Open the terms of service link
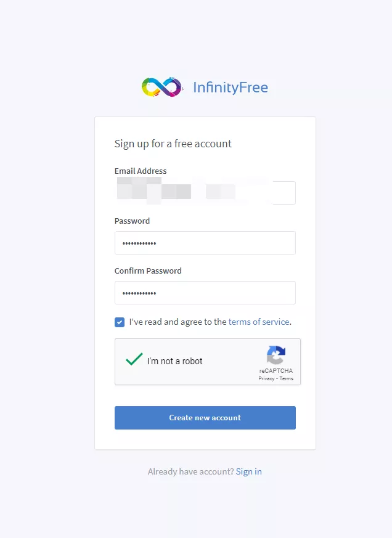The image size is (392, 538). (259, 322)
